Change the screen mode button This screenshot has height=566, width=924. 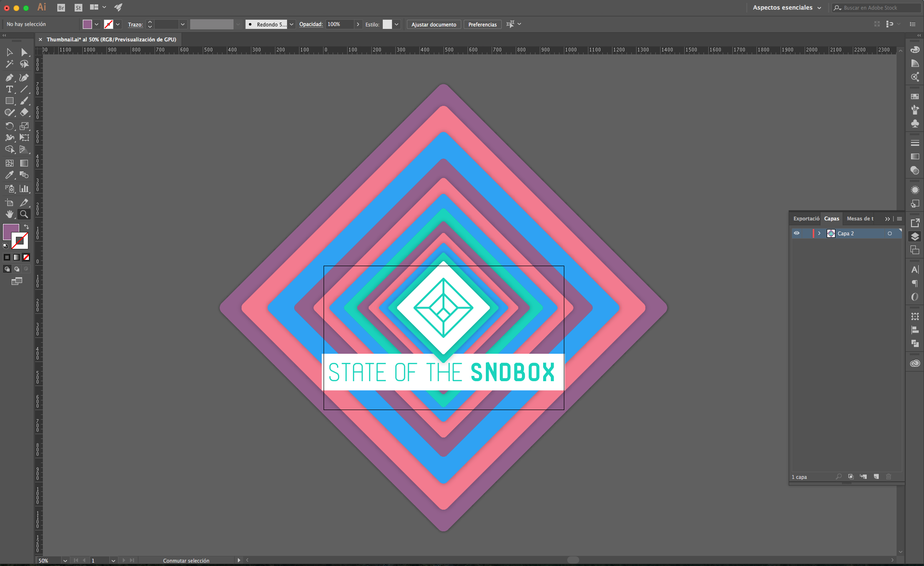coord(17,281)
